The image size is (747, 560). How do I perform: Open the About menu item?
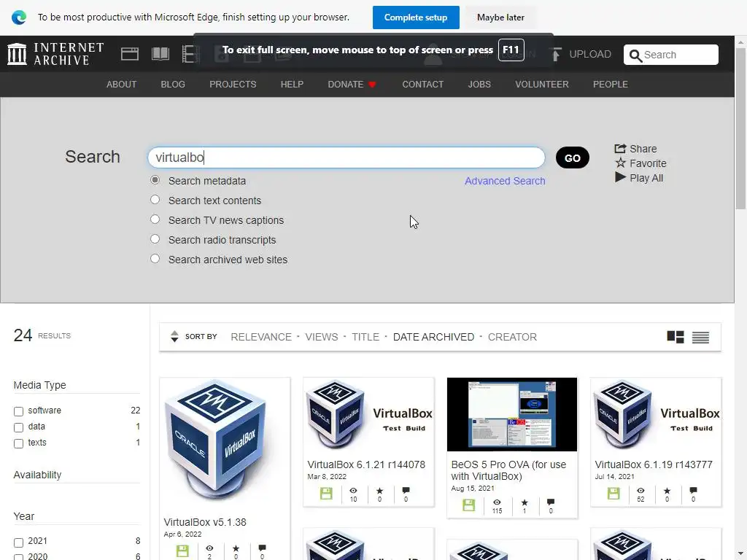(122, 85)
